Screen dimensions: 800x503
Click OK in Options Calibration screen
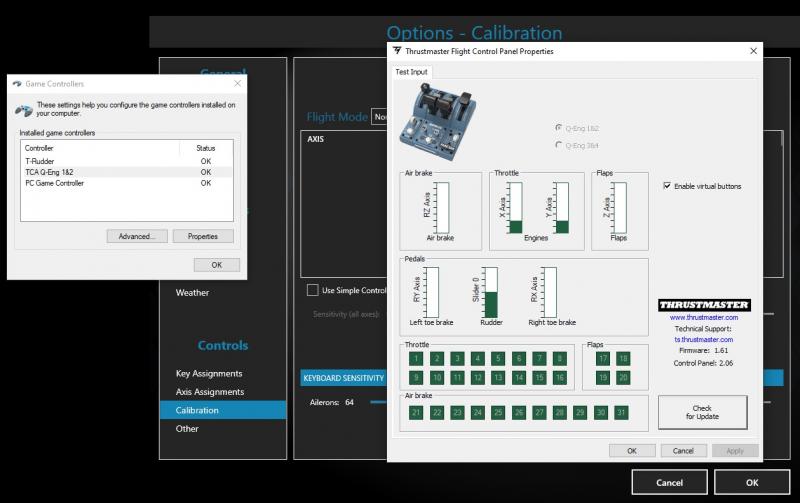coord(752,483)
